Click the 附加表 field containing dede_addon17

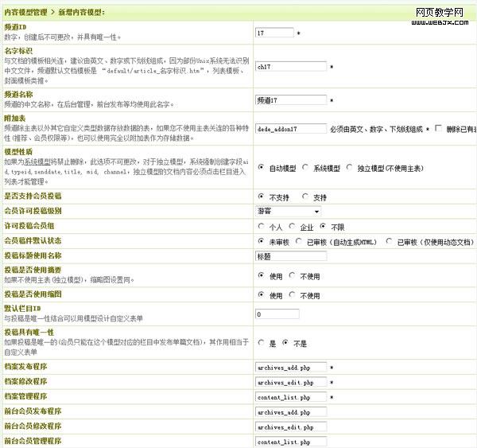click(291, 128)
